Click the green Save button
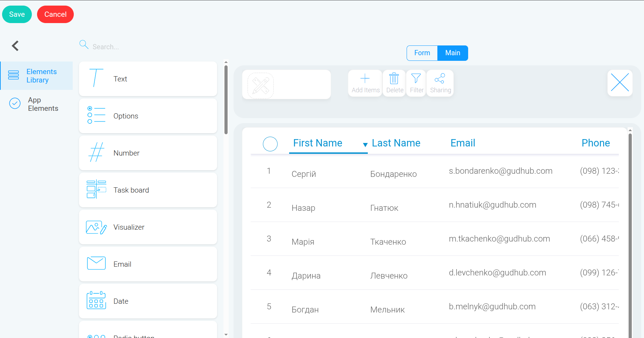 pyautogui.click(x=17, y=14)
